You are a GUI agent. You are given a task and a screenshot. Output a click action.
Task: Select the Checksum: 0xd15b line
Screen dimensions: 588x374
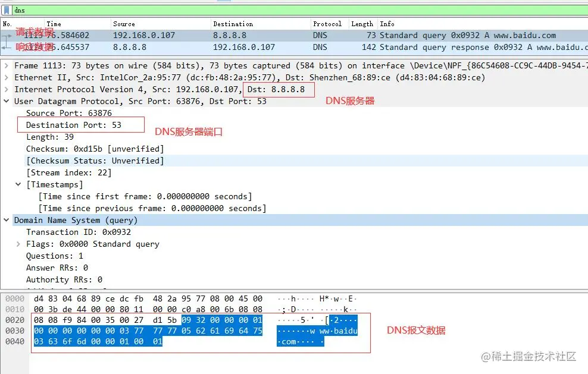point(95,149)
